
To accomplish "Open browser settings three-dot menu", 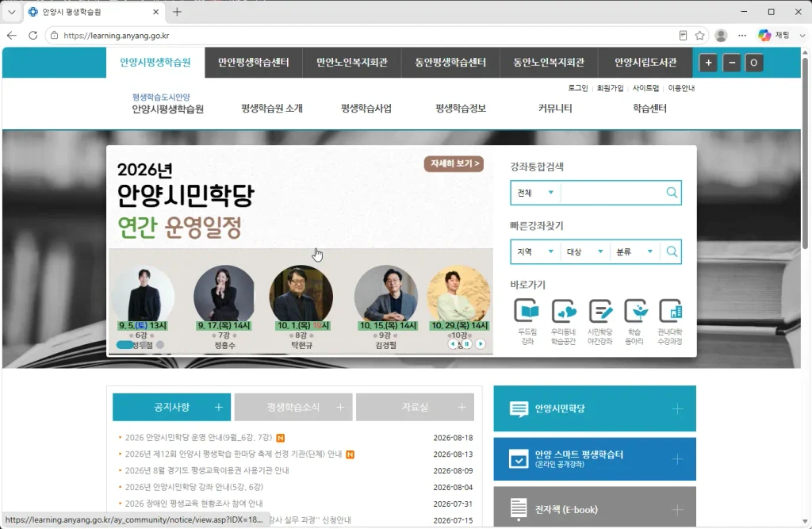I will coord(742,35).
